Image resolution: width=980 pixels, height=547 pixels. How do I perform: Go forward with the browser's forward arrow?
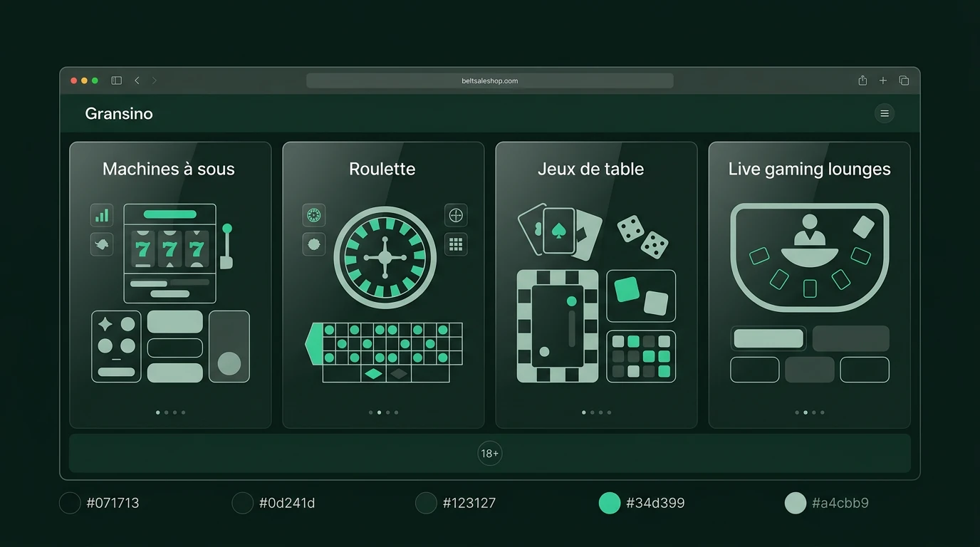154,80
